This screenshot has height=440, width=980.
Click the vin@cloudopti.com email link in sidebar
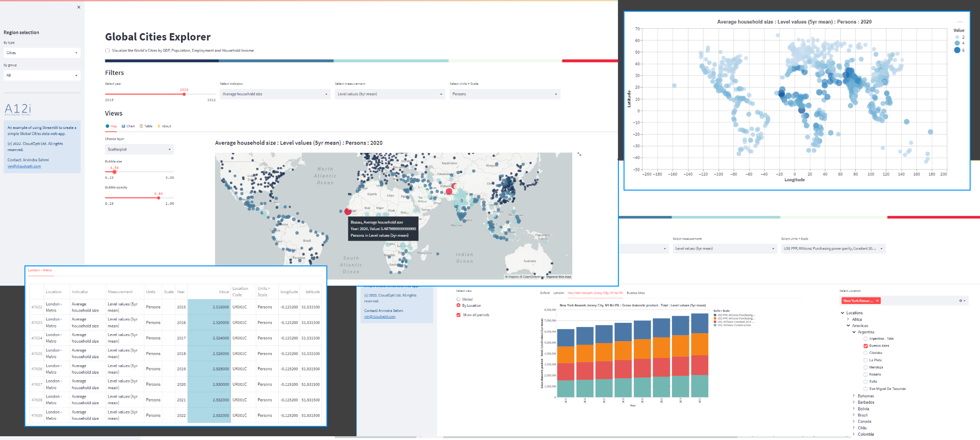pyautogui.click(x=24, y=167)
